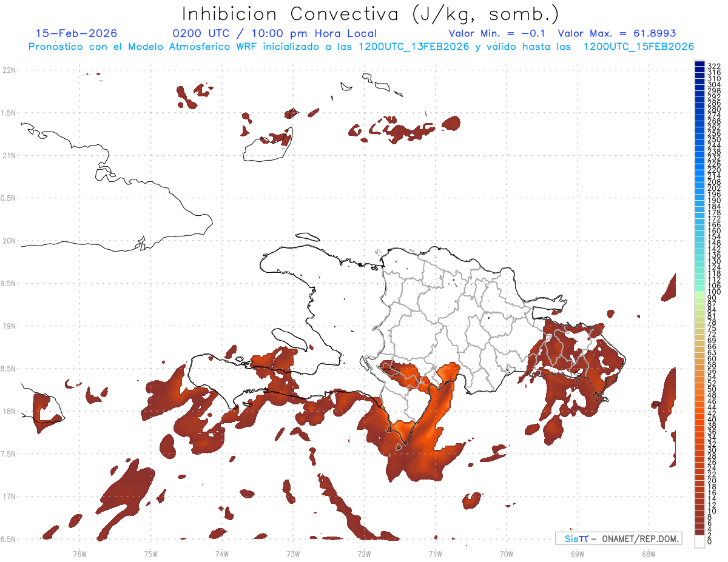Click the 22N latitude label

point(9,70)
